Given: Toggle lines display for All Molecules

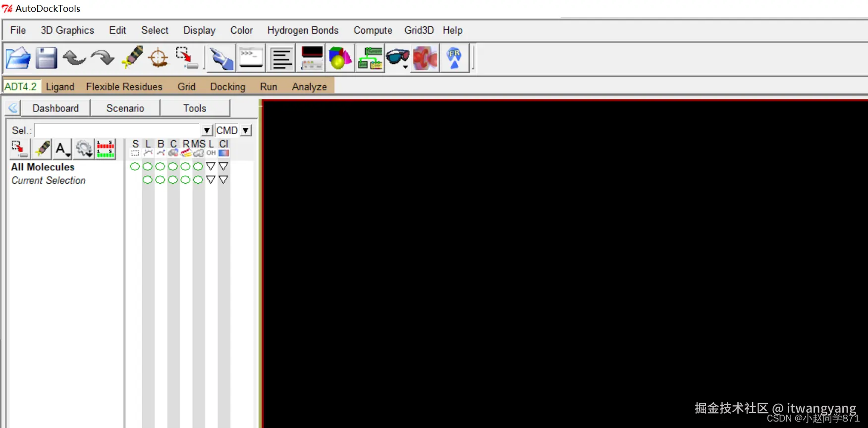Looking at the screenshot, I should (x=148, y=166).
